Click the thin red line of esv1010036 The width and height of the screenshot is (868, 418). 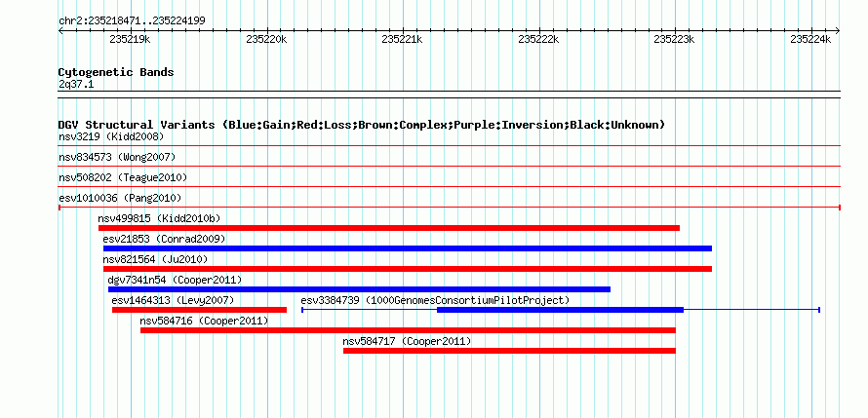pos(450,208)
